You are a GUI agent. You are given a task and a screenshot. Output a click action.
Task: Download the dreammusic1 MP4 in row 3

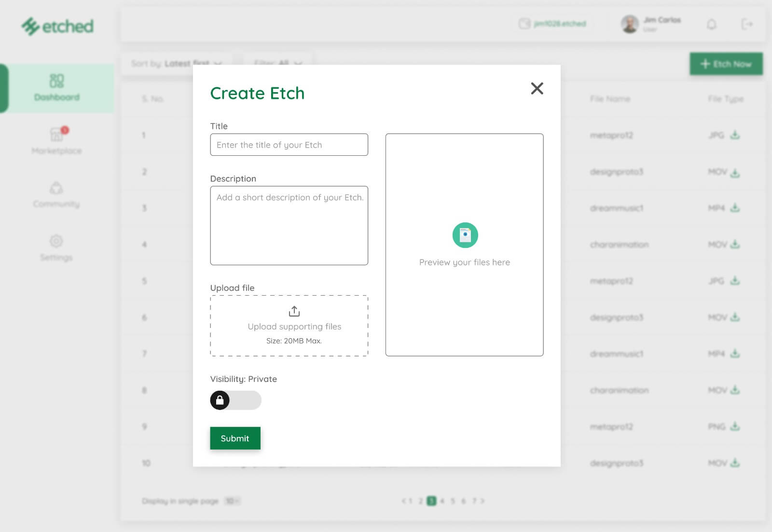(734, 208)
